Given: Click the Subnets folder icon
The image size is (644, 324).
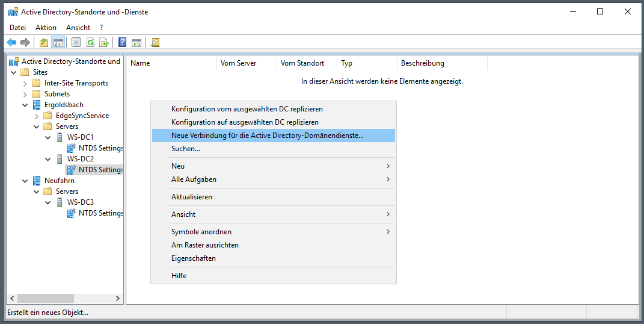Looking at the screenshot, I should (x=37, y=94).
